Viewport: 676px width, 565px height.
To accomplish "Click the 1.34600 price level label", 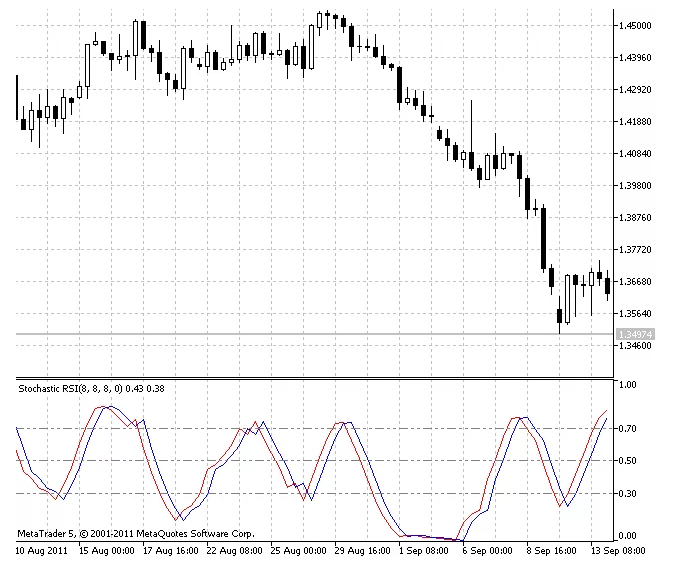I will coord(634,346).
